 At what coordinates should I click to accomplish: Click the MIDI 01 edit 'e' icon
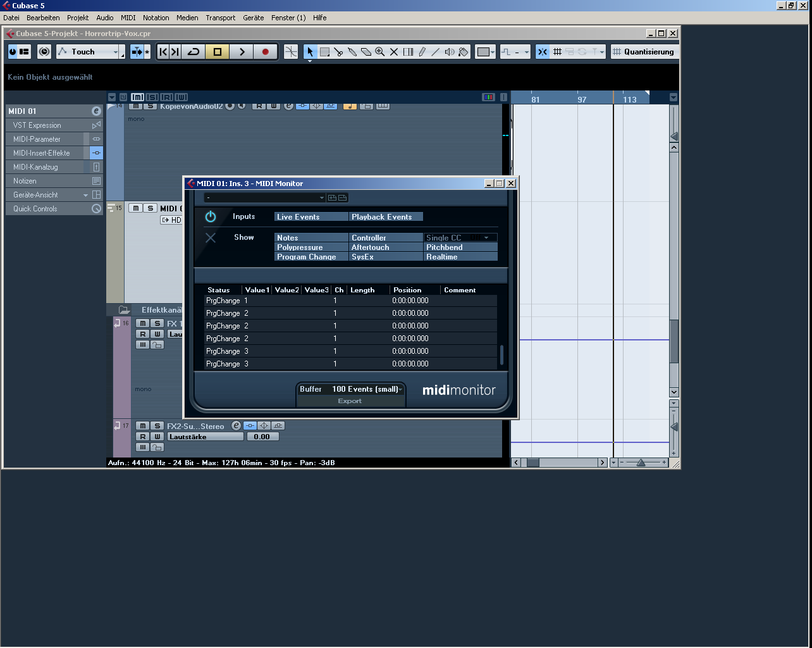coord(96,111)
